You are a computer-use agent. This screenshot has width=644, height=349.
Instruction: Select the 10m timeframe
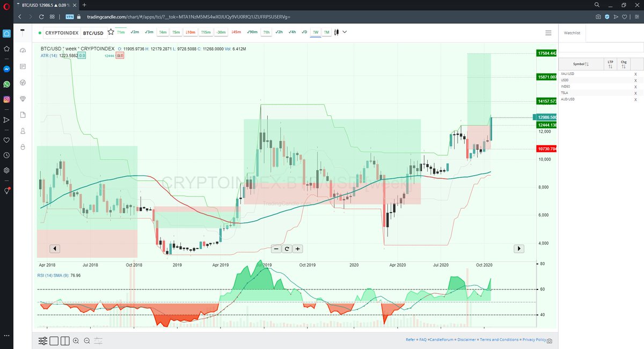(190, 32)
